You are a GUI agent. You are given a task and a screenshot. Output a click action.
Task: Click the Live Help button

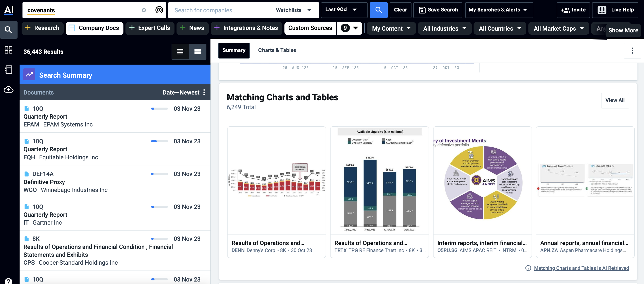pyautogui.click(x=615, y=10)
